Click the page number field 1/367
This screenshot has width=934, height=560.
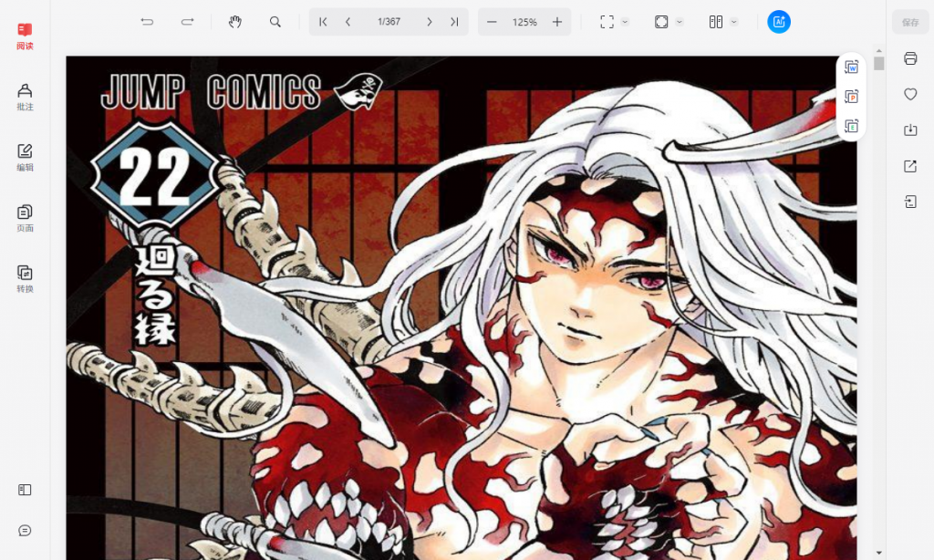tap(389, 22)
